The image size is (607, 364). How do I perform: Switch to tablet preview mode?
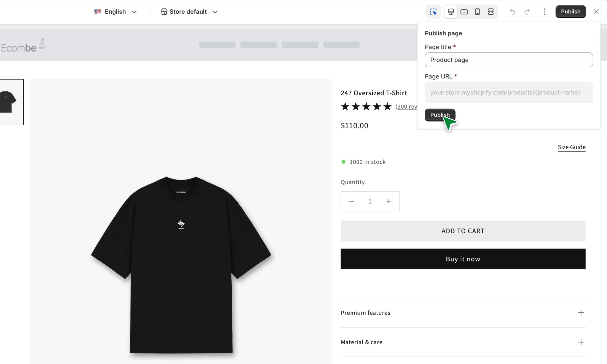464,12
